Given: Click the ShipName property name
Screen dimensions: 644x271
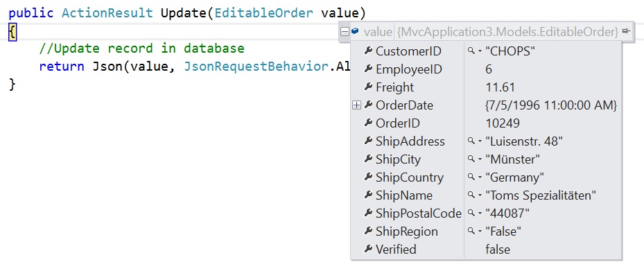Looking at the screenshot, I should 403,196.
